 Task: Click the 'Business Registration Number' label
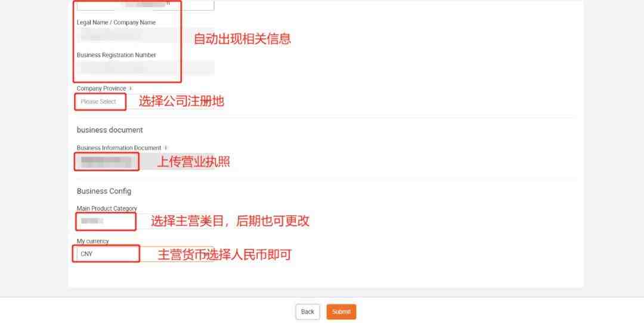(116, 55)
